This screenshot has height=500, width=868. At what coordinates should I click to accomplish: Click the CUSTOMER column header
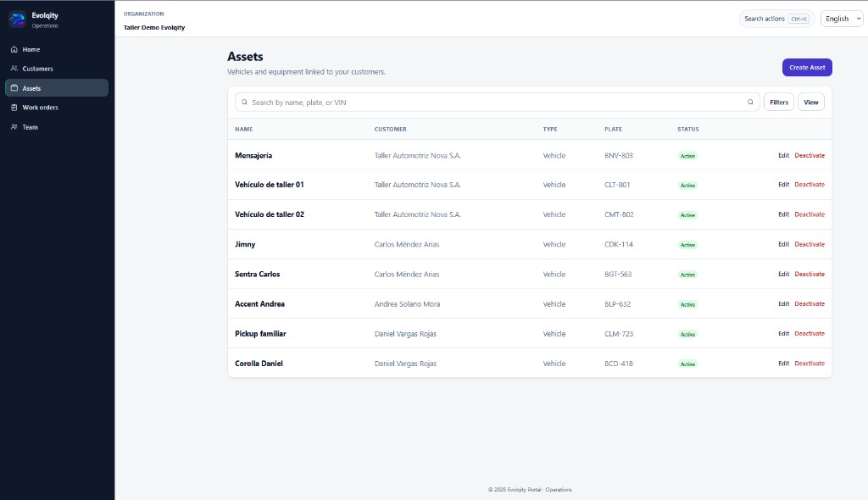coord(390,129)
